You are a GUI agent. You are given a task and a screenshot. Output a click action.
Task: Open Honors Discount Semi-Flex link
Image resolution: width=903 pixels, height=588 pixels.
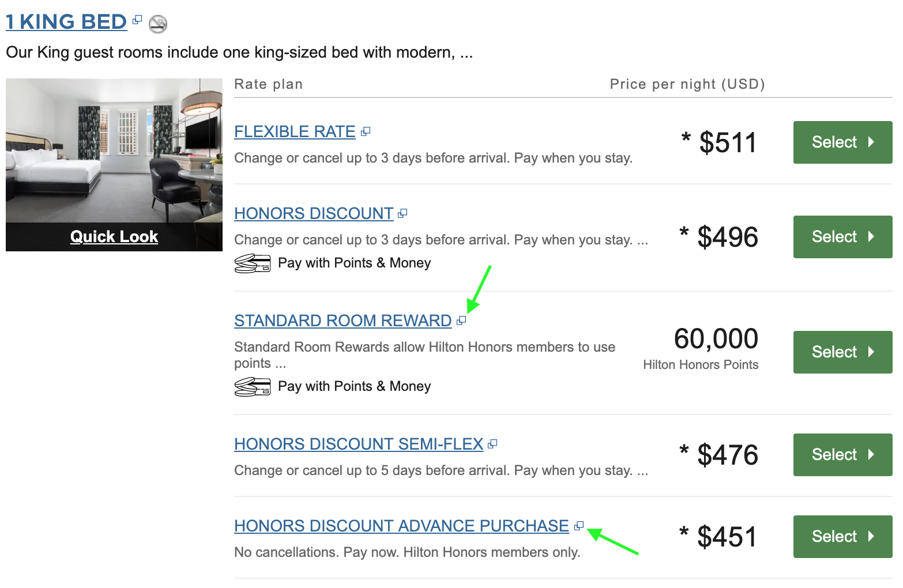(359, 444)
